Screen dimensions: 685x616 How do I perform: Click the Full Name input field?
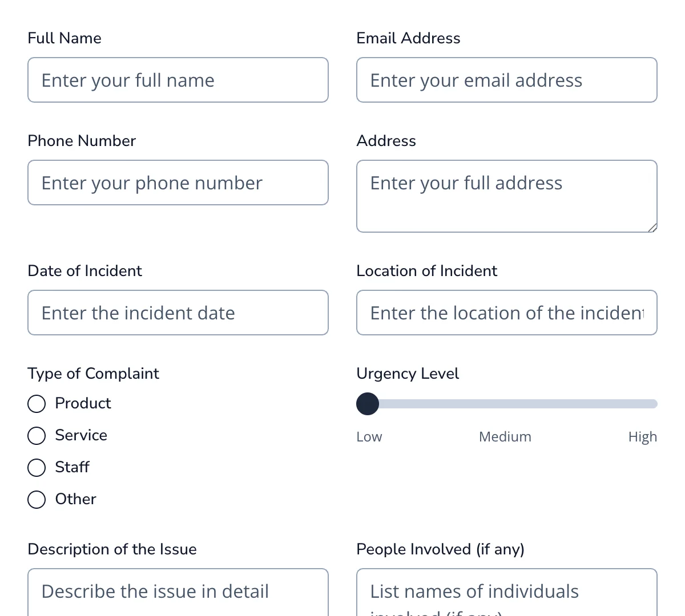[x=178, y=80]
